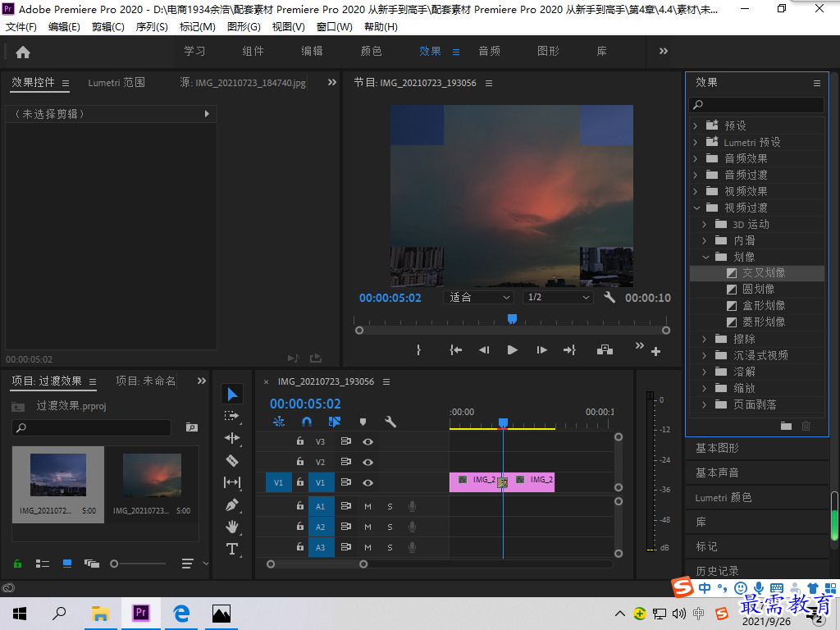Open the 1/2 playback resolution dropdown
The image size is (840, 630).
tap(558, 297)
